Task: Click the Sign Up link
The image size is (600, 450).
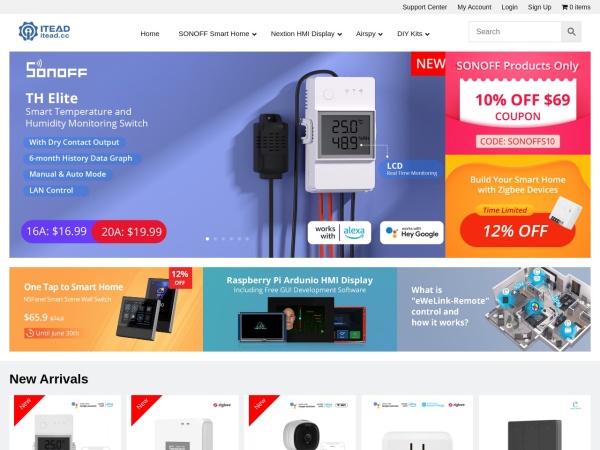Action: [540, 7]
